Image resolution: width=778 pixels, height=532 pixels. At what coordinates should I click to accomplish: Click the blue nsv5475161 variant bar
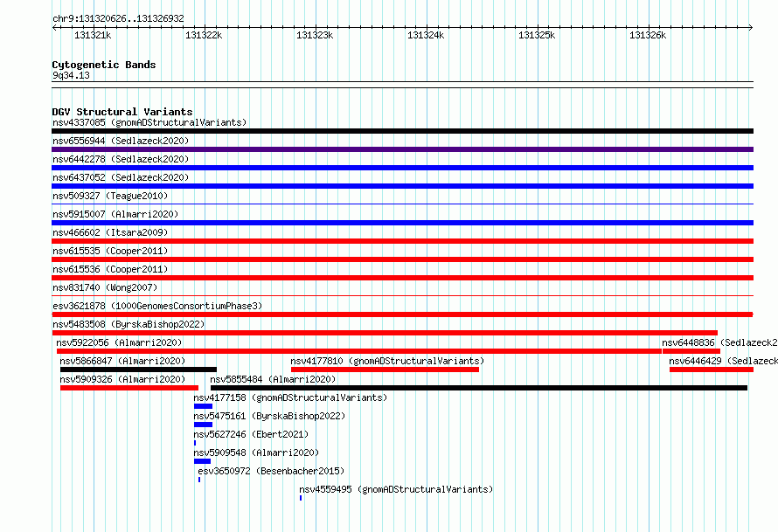pos(204,425)
